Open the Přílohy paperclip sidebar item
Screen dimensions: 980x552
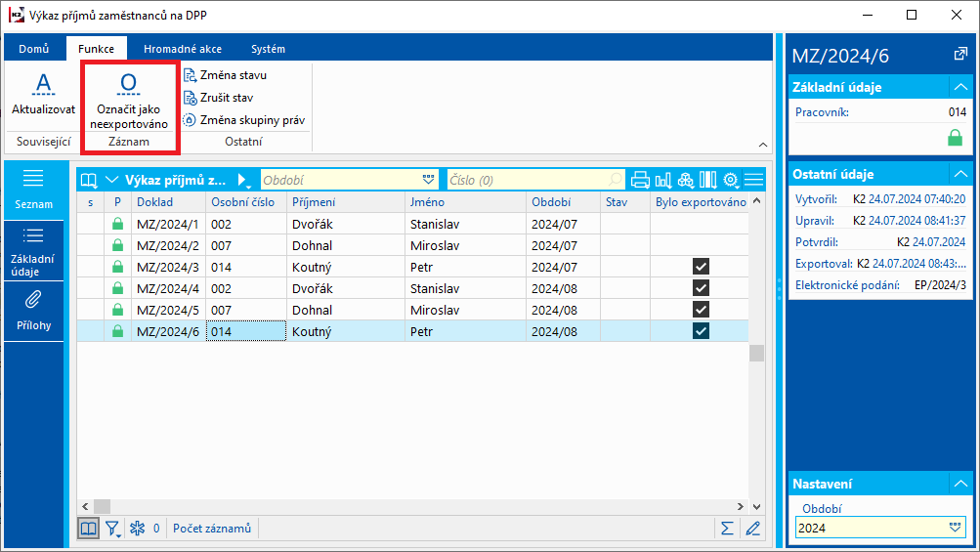(33, 309)
